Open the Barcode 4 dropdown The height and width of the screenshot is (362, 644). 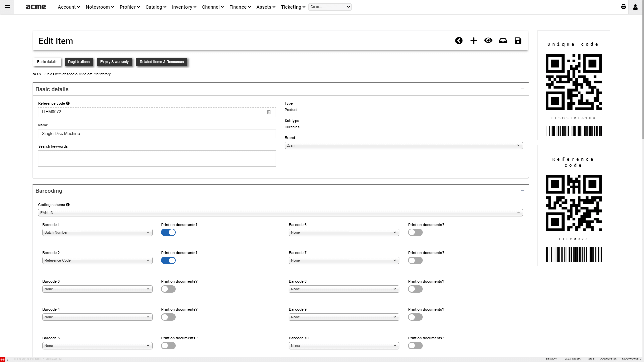pos(97,317)
